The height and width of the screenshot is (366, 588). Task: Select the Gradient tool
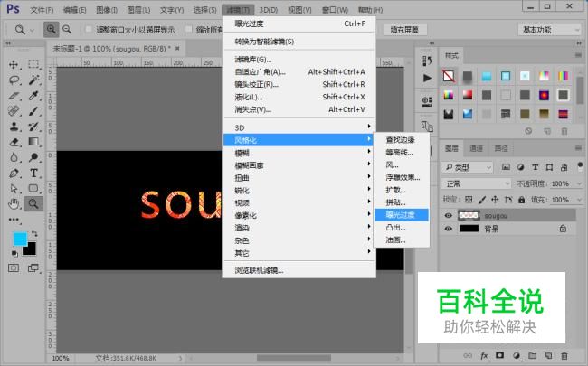pos(33,142)
